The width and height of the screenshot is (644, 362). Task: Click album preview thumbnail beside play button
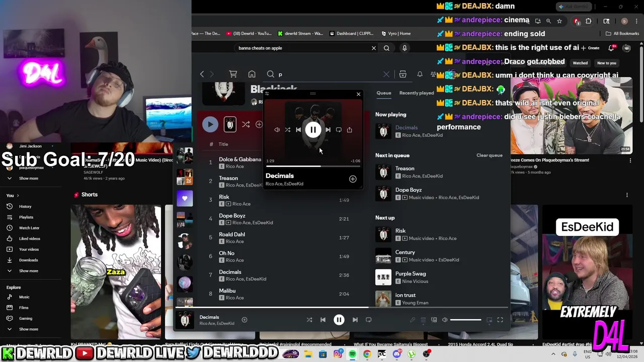pos(230,124)
